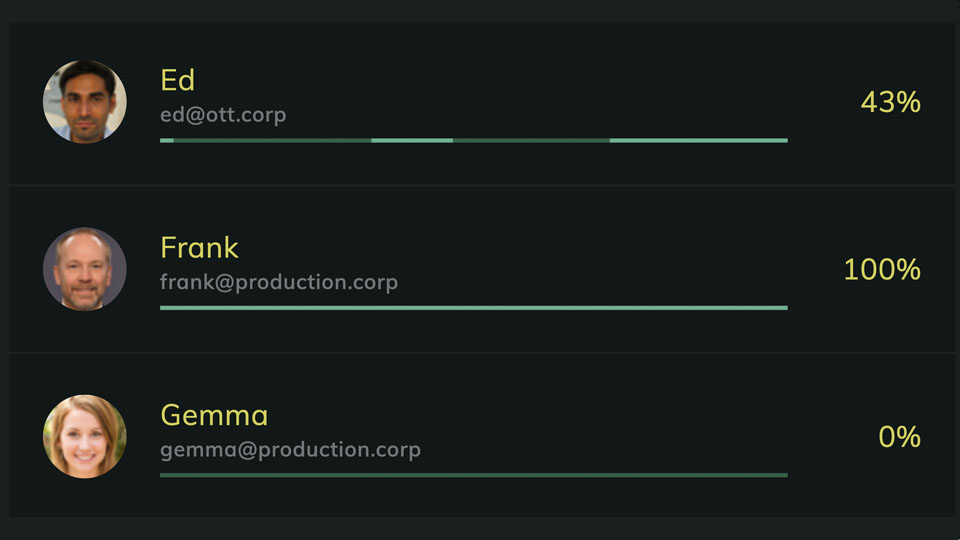Click Ed's profile avatar
This screenshot has height=540, width=960.
[x=85, y=102]
